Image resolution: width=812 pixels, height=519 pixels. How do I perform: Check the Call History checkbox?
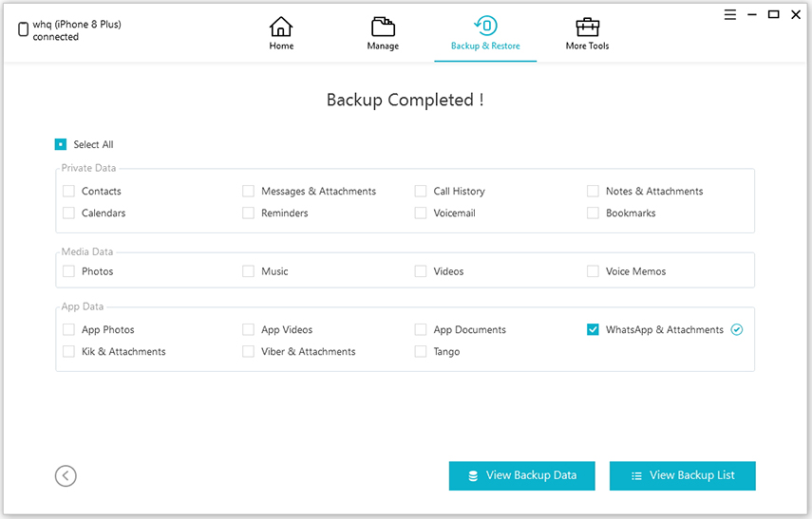pyautogui.click(x=421, y=191)
